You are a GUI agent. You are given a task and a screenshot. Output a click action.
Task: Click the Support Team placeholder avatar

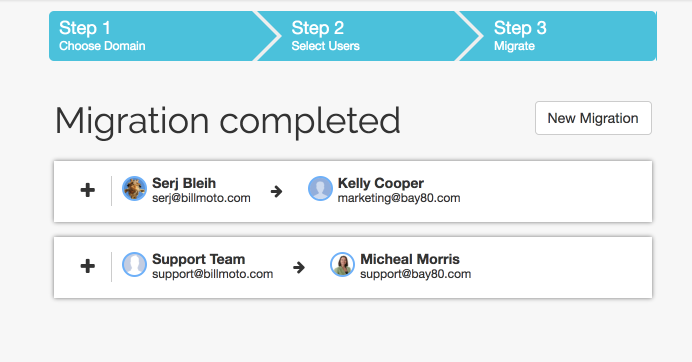pos(134,264)
